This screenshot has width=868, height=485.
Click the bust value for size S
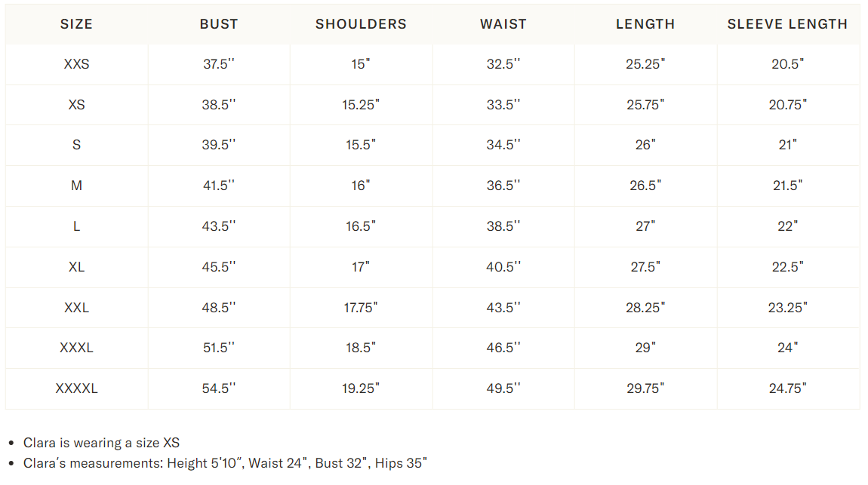[219, 145]
